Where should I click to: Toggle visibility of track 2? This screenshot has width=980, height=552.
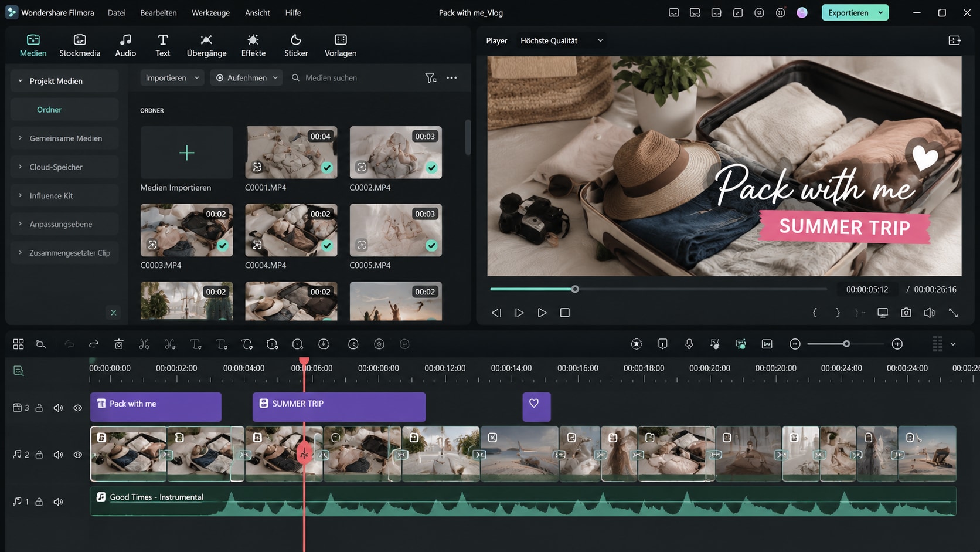click(77, 455)
